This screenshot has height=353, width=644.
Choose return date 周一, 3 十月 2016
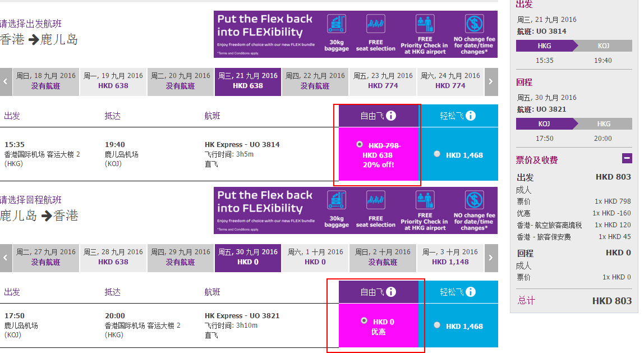tap(450, 258)
